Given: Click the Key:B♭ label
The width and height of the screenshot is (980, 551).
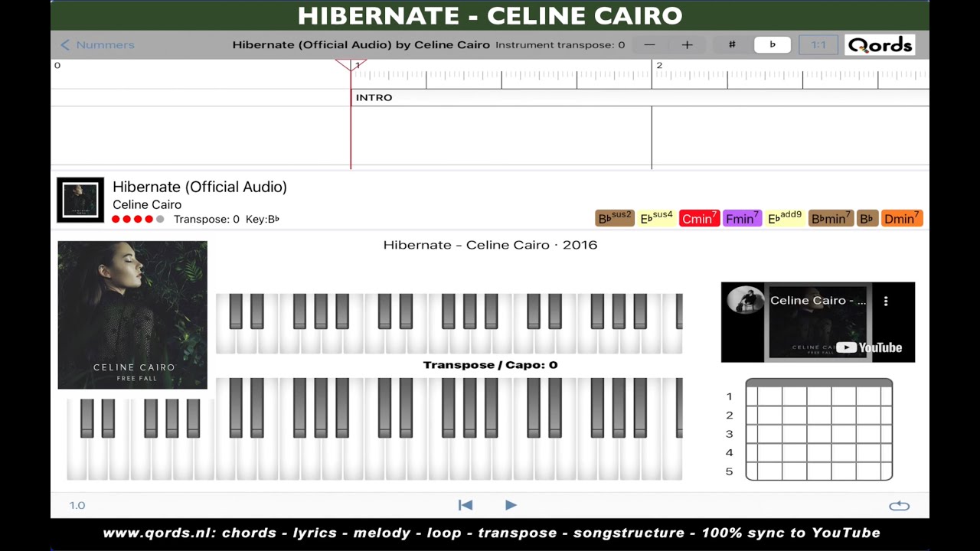Looking at the screenshot, I should click(263, 219).
